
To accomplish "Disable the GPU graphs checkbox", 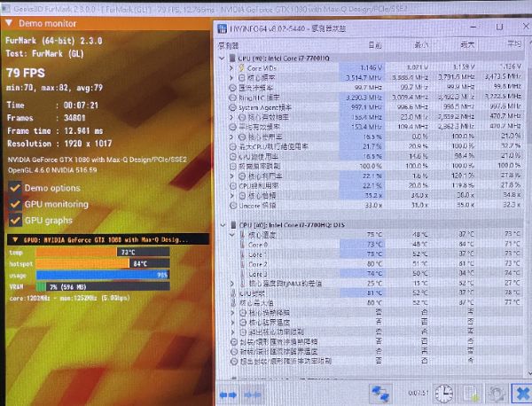I will pos(14,221).
